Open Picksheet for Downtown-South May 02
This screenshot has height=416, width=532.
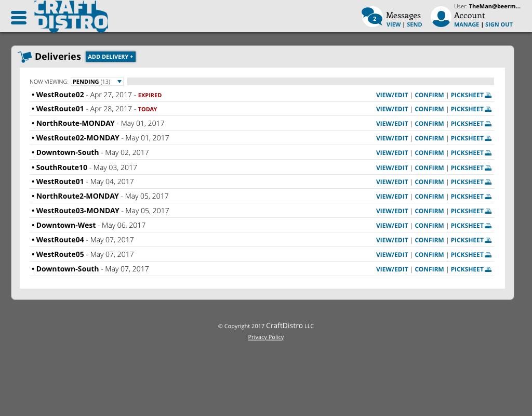(467, 153)
